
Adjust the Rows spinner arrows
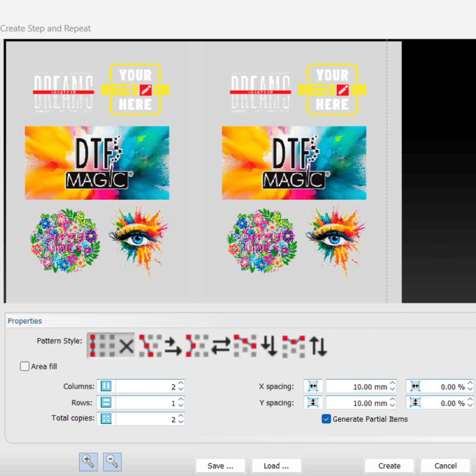[180, 403]
